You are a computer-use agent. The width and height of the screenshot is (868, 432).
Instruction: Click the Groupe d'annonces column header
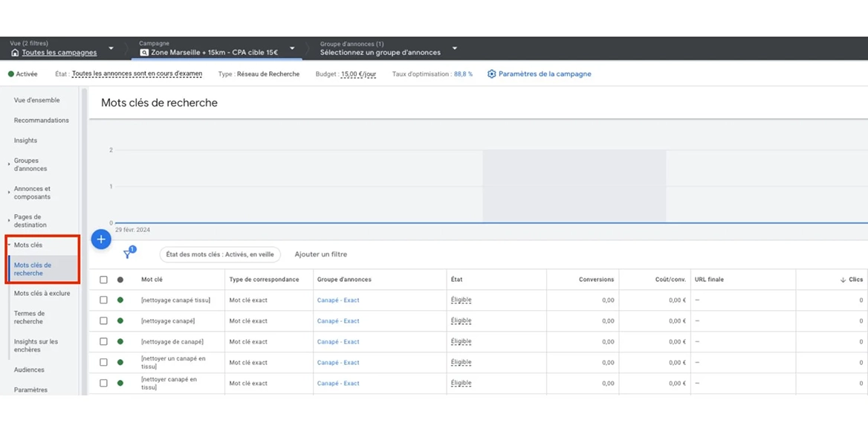point(344,280)
